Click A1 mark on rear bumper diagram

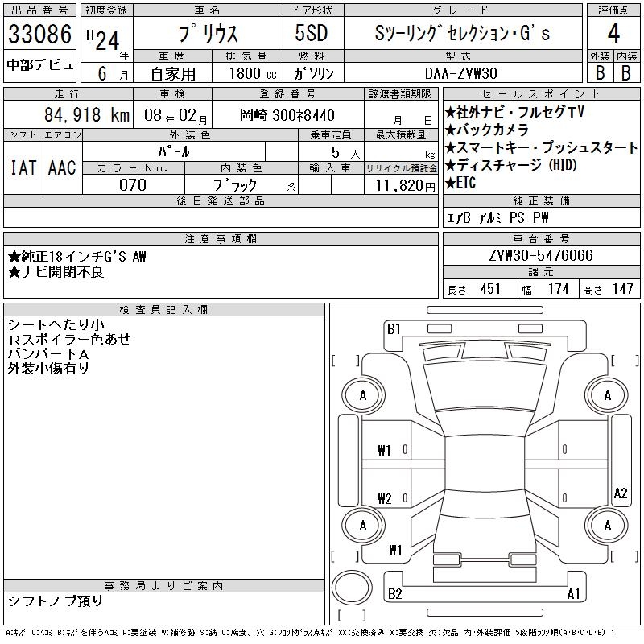573,594
